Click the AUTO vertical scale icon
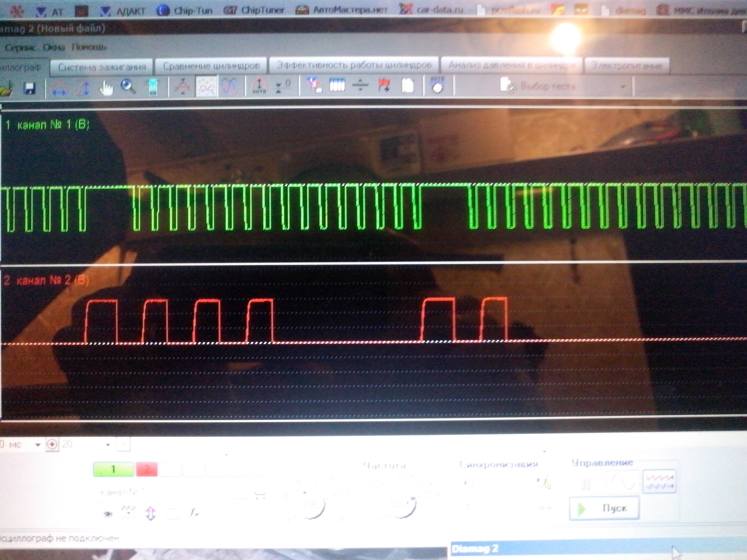 click(259, 86)
